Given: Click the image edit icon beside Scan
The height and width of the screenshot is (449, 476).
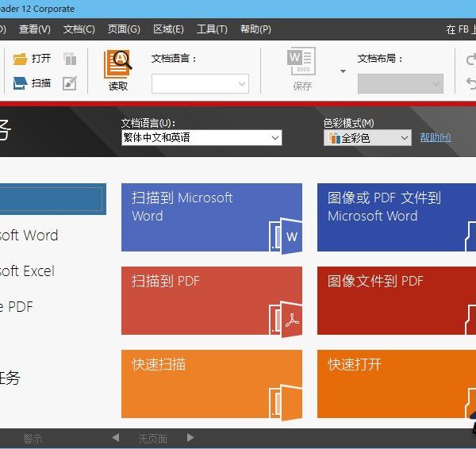Looking at the screenshot, I should click(70, 83).
